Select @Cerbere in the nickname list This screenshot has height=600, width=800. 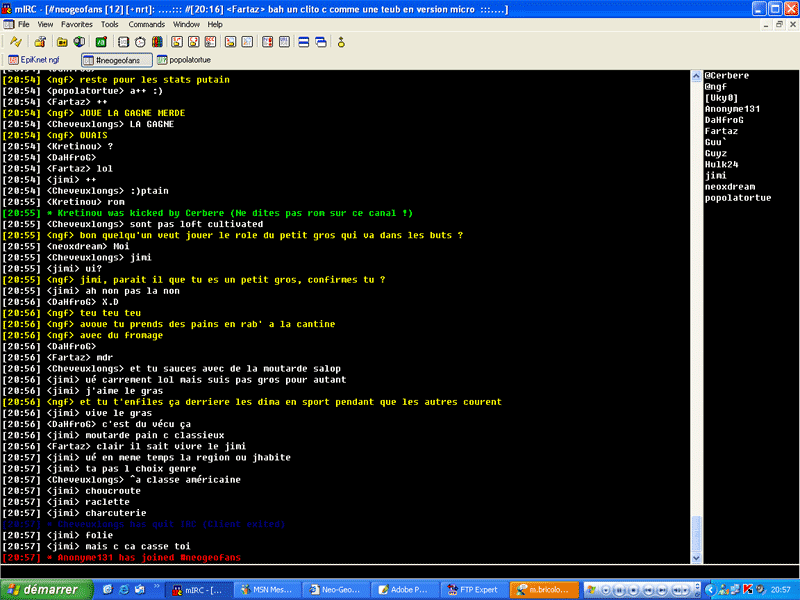[725, 76]
